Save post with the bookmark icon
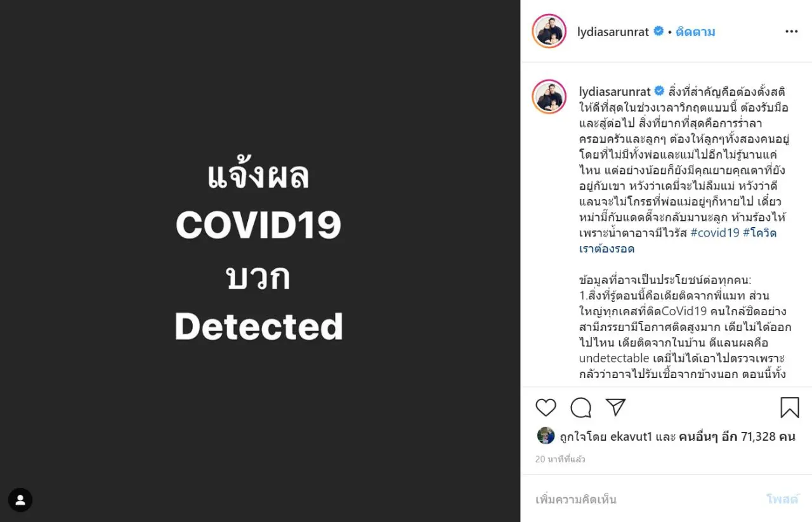The height and width of the screenshot is (522, 812). pos(789,407)
